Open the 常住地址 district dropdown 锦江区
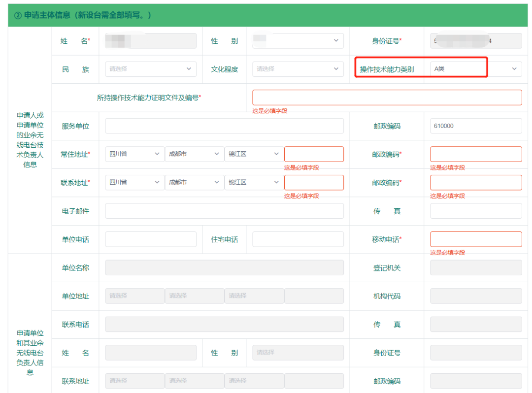This screenshot has height=393, width=532. [x=254, y=154]
